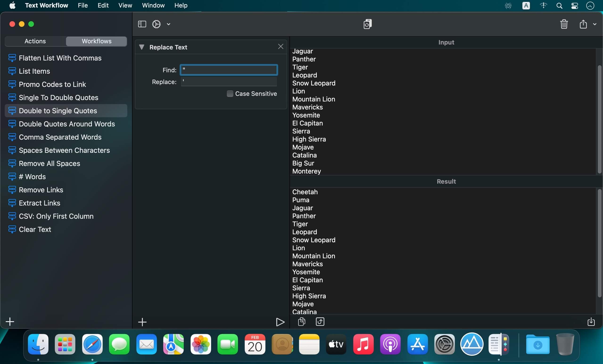The width and height of the screenshot is (603, 364).
Task: Switch to the Actions tab
Action: pyautogui.click(x=35, y=41)
